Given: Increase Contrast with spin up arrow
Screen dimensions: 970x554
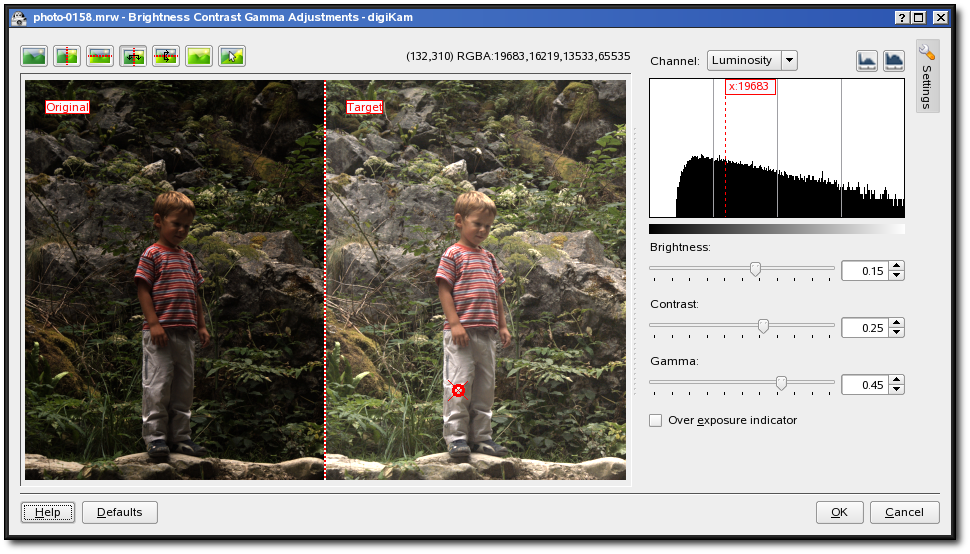Looking at the screenshot, I should pos(897,323).
